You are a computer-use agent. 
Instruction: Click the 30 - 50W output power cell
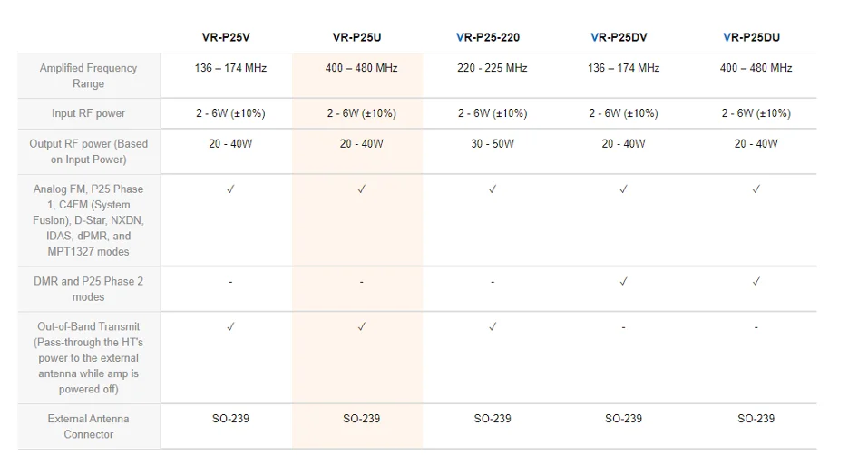coord(493,144)
